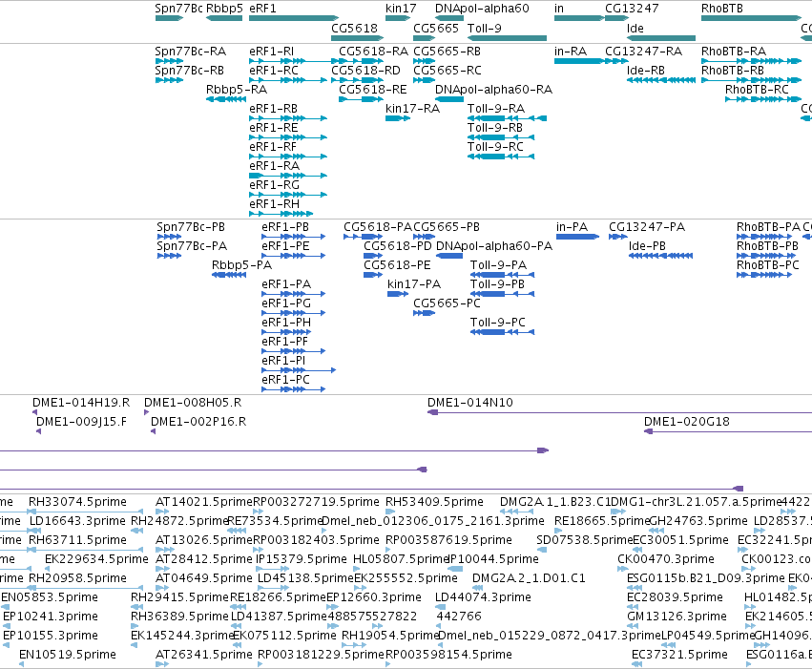Screen dimensions: 812x669
Task: Open transcript CG5618-RE
Action: tap(373, 90)
